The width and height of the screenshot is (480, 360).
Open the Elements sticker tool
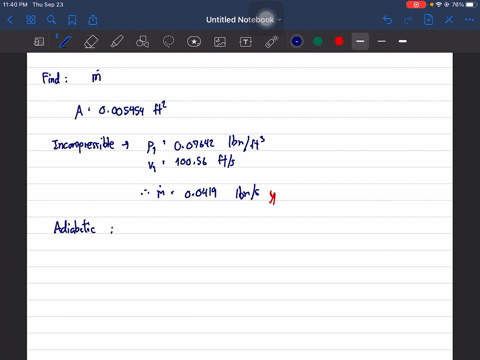point(194,42)
